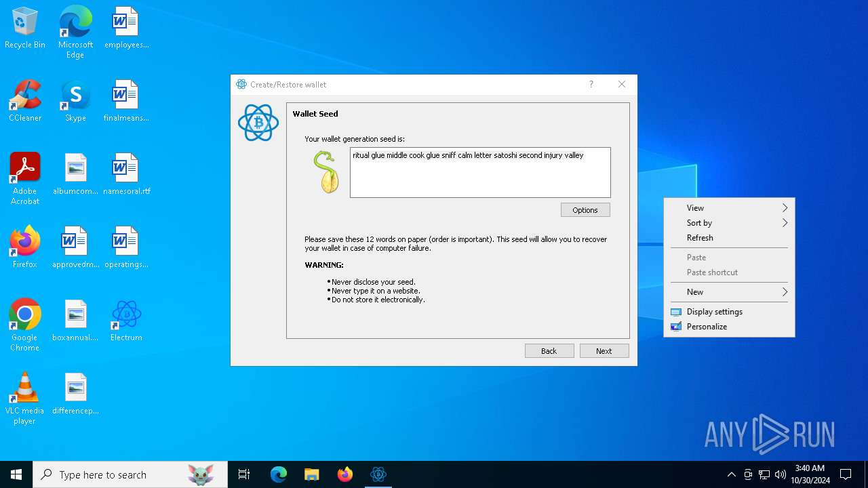Open File Explorer from the taskbar
This screenshot has width=868, height=488.
coord(312,474)
